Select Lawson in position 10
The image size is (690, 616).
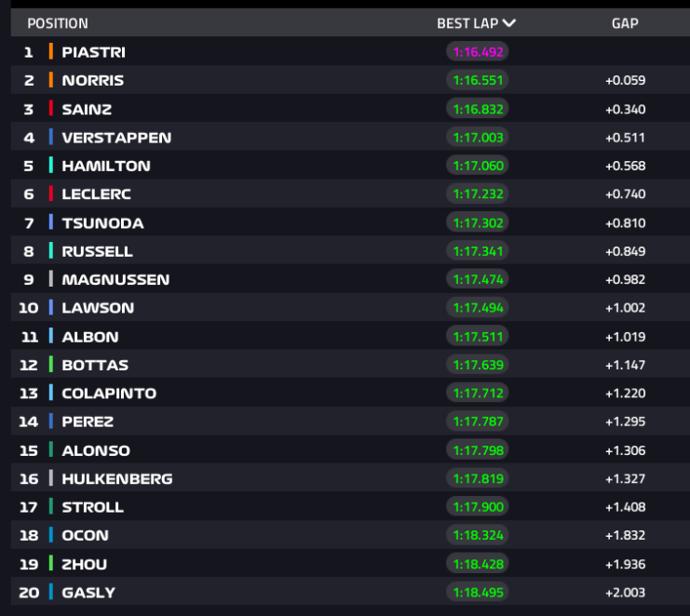coord(98,308)
